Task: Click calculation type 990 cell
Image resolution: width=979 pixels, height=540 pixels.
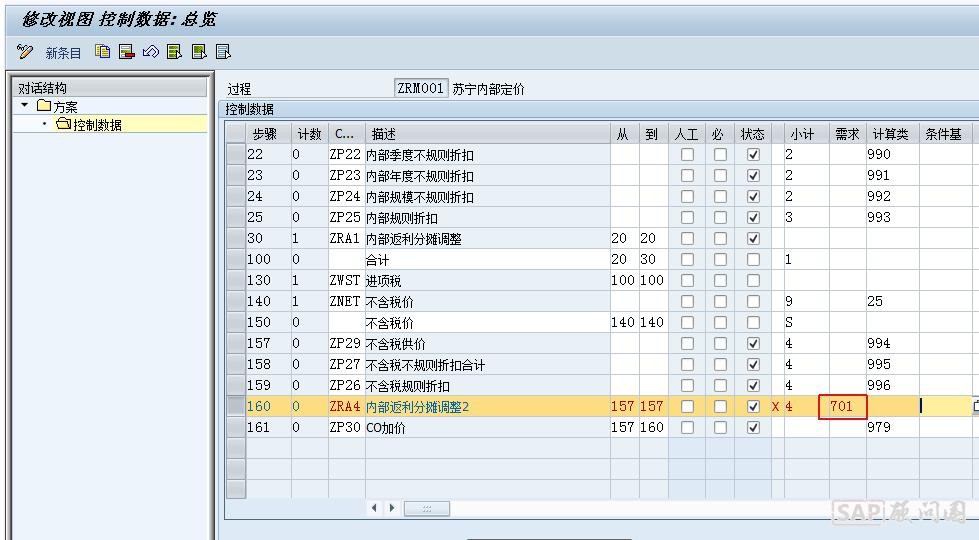Action: point(892,154)
